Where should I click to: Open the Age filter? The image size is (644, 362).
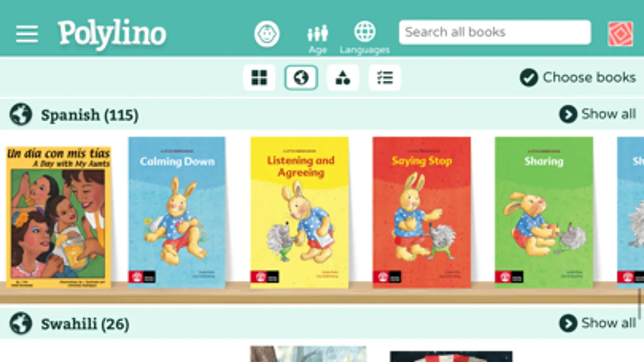coord(317,39)
